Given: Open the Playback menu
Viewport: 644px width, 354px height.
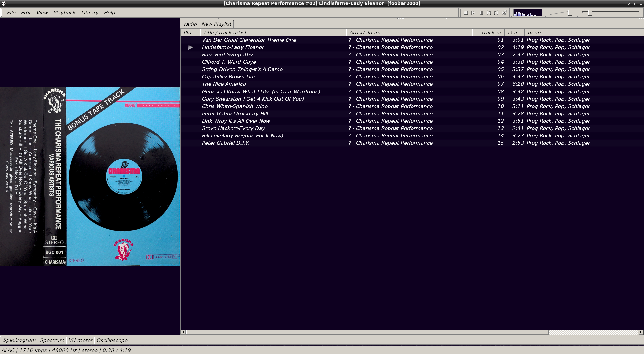Looking at the screenshot, I should (x=64, y=13).
